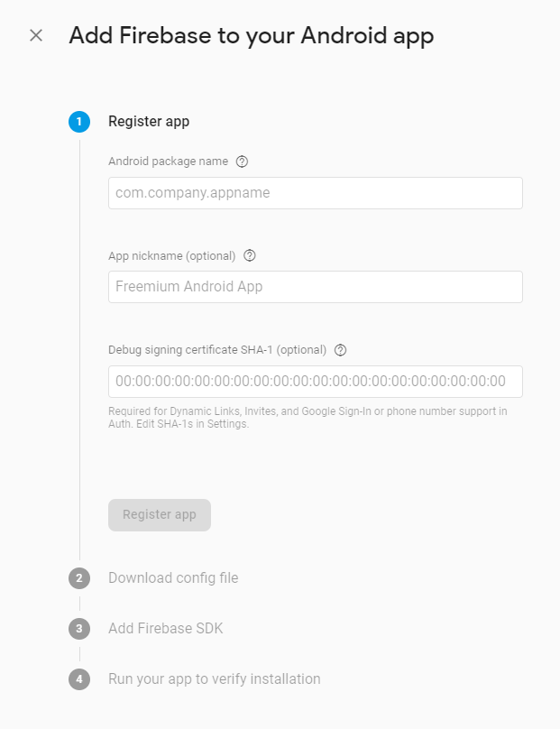Screen dimensions: 560x729
Task: Select the step 2 number circle
Action: pos(79,578)
